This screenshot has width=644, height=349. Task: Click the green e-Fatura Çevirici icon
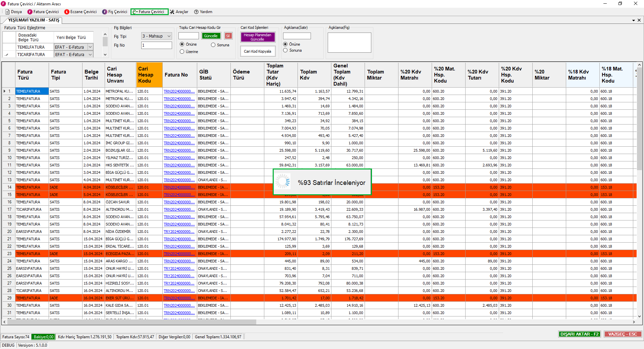[x=135, y=12]
